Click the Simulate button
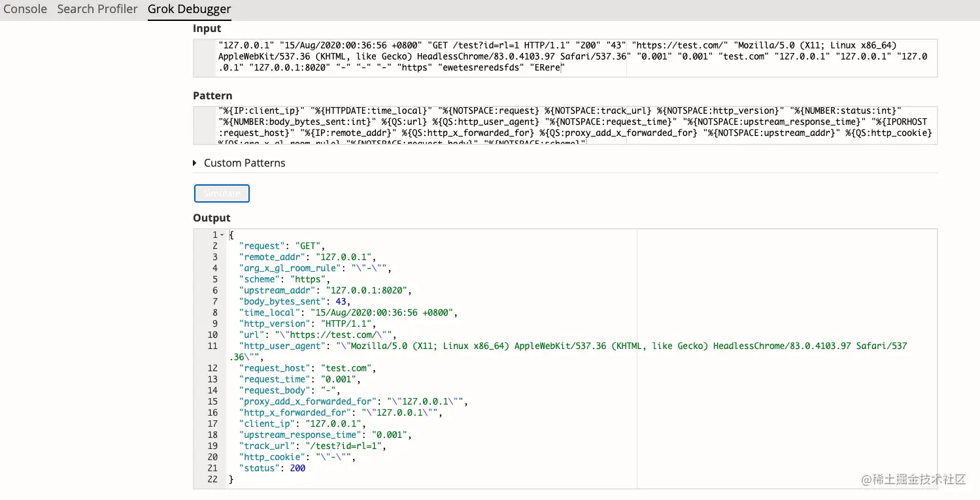Image resolution: width=980 pixels, height=500 pixels. click(x=222, y=193)
